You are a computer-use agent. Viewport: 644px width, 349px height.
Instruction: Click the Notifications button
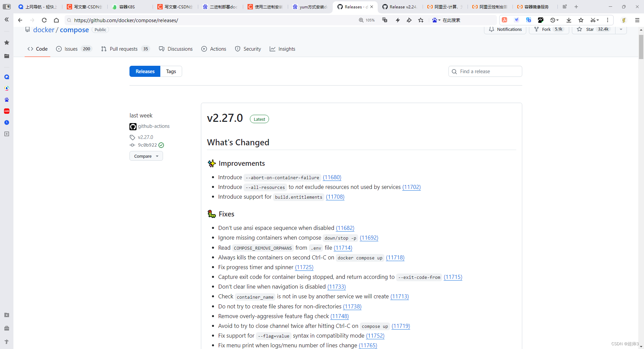pyautogui.click(x=505, y=30)
